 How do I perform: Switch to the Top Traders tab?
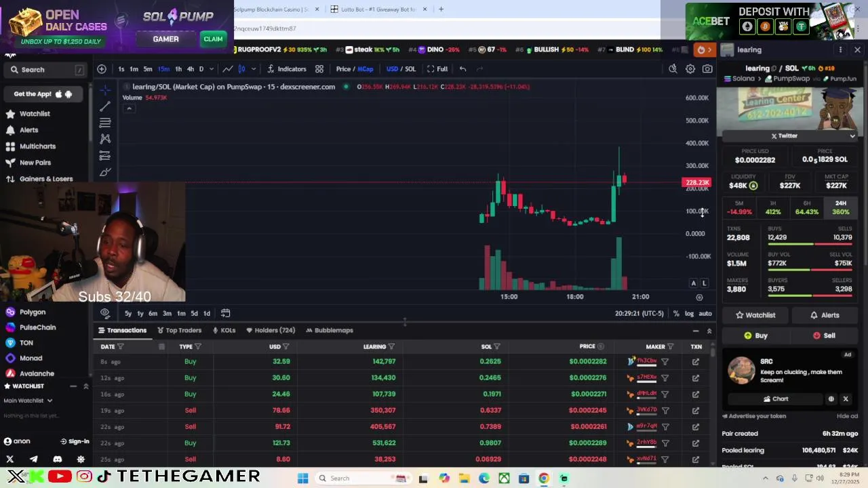pyautogui.click(x=180, y=331)
